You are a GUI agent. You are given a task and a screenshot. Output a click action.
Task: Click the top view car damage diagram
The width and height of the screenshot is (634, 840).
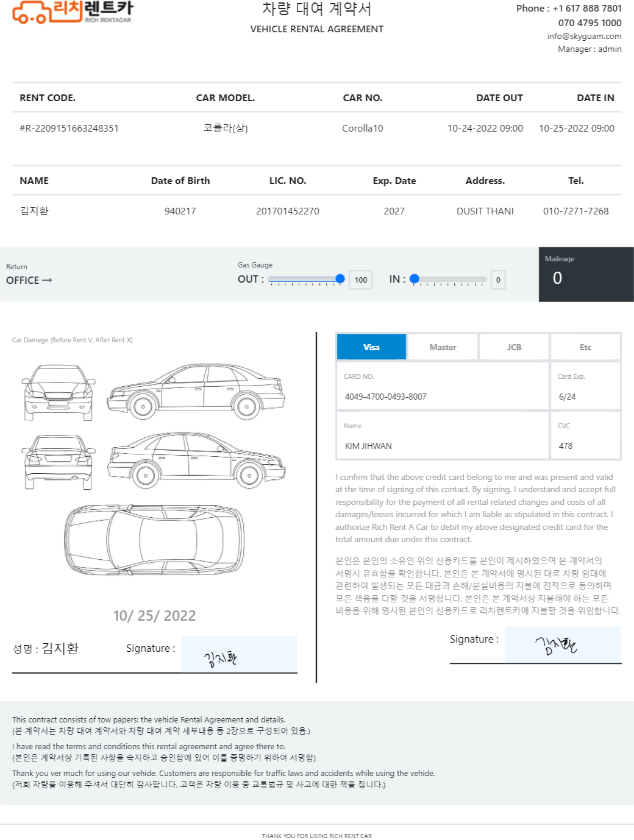click(155, 540)
